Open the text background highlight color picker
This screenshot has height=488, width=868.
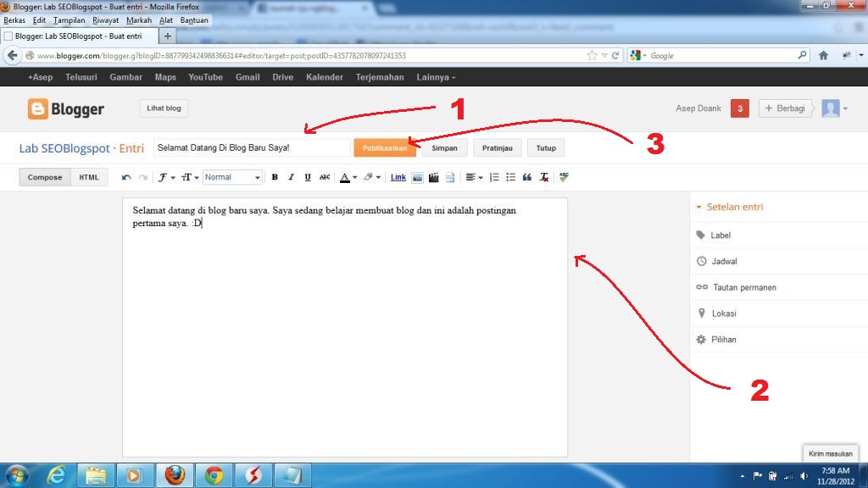pyautogui.click(x=371, y=177)
